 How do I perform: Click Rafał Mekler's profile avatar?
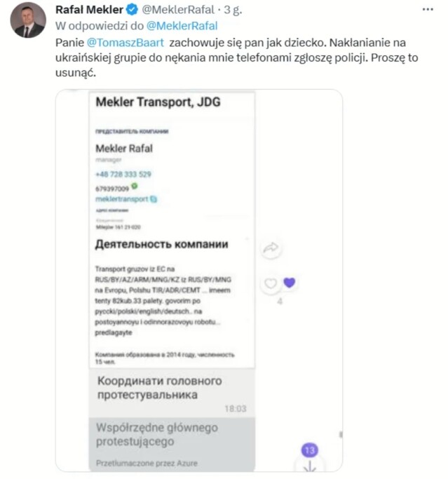28,20
